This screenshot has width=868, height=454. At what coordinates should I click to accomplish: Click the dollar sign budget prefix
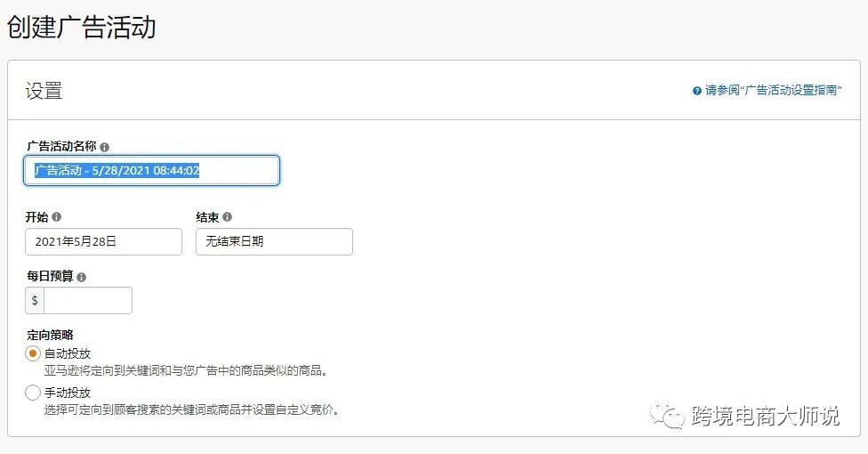pos(35,301)
